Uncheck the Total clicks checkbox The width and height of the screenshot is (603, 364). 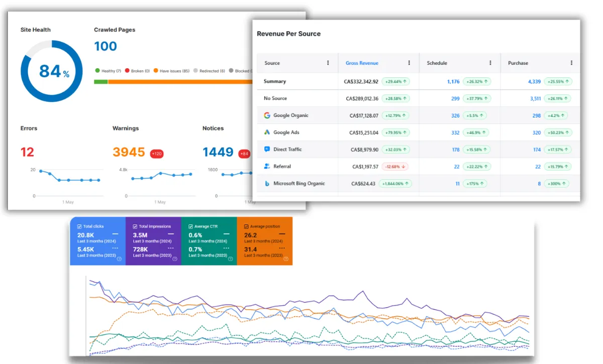pos(79,226)
